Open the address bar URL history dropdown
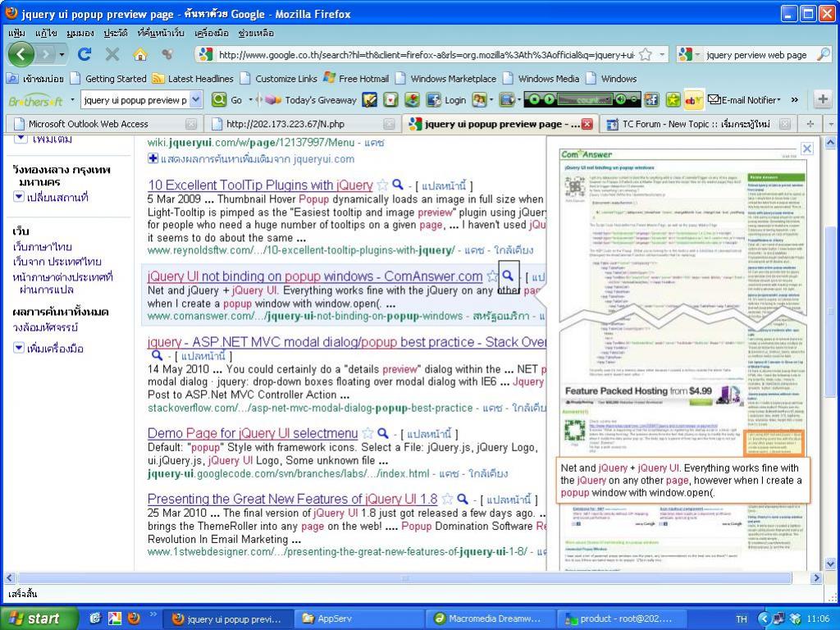The width and height of the screenshot is (840, 630). 662,54
